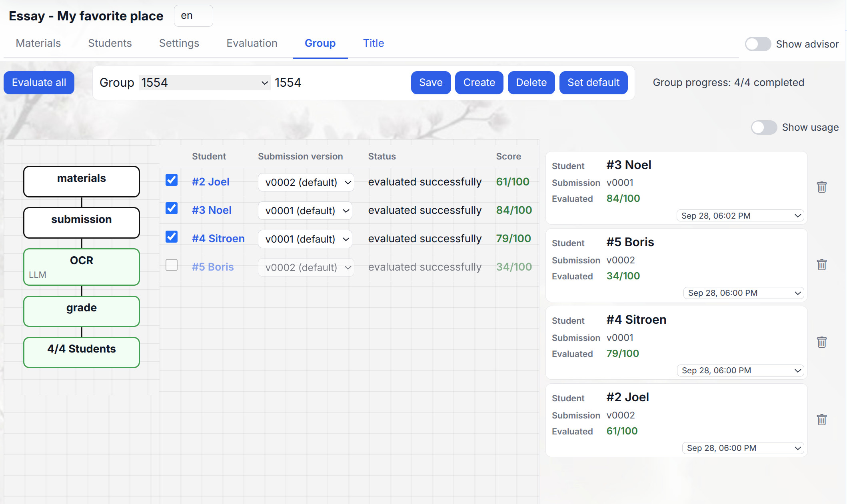Open evaluation date dropdown in #5 Boris card
The height and width of the screenshot is (504, 847).
(x=743, y=293)
